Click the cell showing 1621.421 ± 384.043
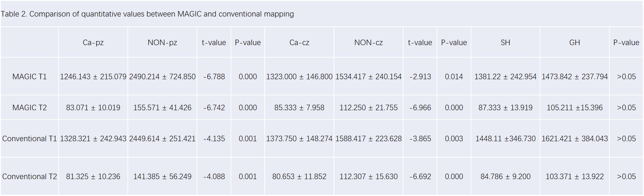 point(575,138)
